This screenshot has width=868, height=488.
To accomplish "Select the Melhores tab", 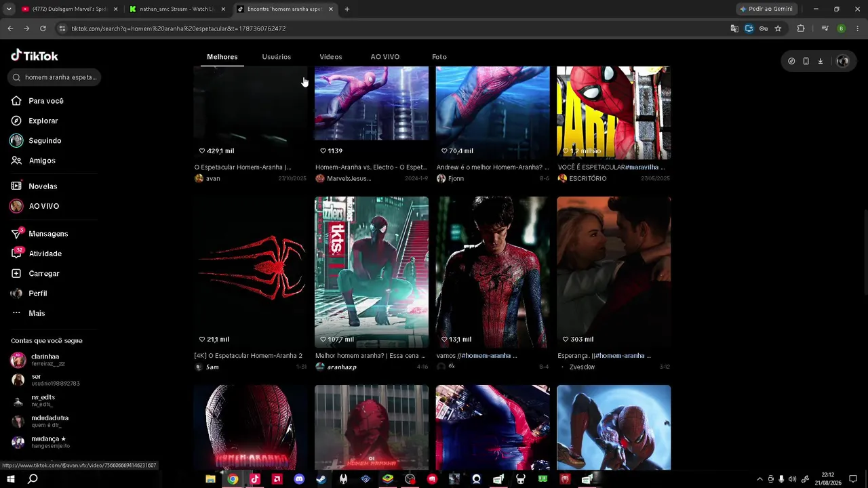I will 222,57.
